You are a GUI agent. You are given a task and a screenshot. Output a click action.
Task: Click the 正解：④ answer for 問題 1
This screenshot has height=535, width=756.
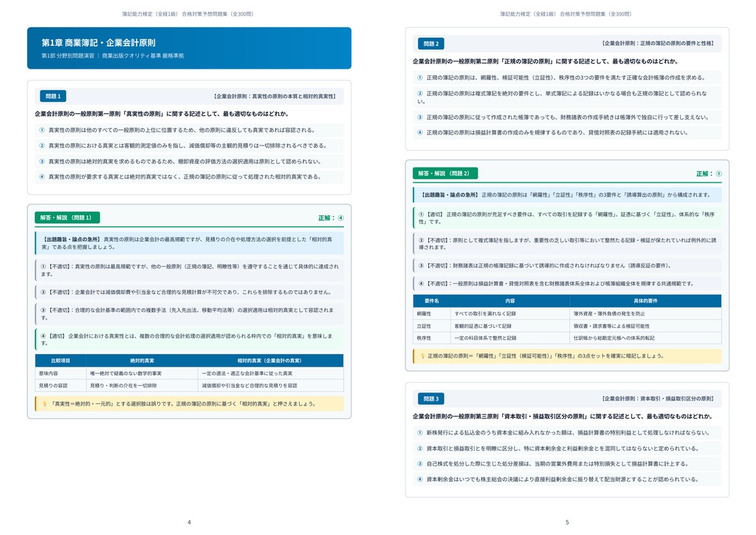click(x=331, y=218)
